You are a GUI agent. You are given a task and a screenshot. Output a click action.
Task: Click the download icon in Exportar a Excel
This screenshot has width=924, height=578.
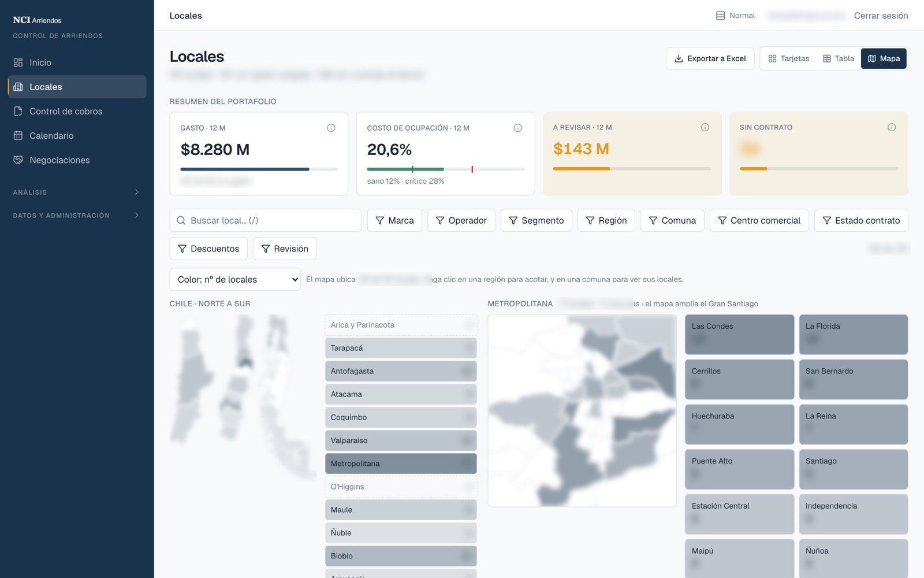679,58
